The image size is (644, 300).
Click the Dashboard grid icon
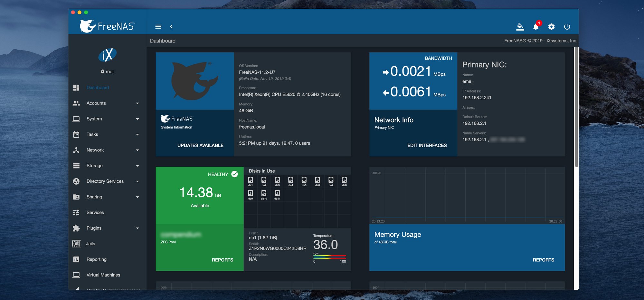[x=76, y=87]
